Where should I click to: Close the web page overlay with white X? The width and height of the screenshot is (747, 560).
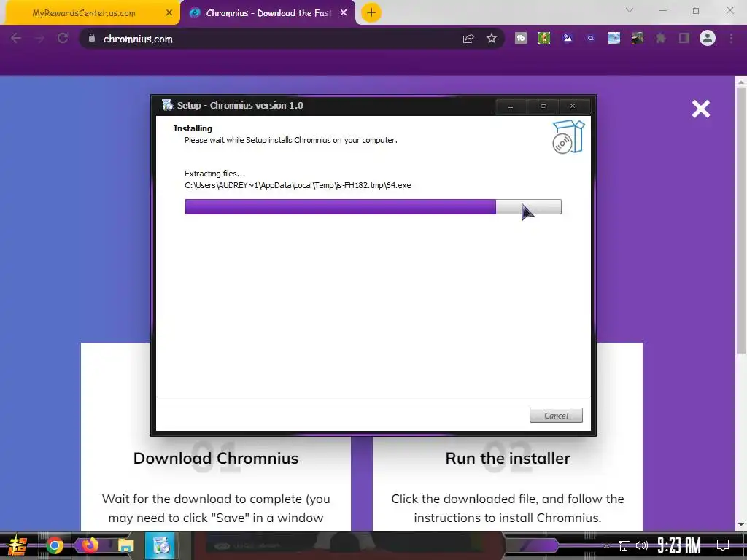701,109
